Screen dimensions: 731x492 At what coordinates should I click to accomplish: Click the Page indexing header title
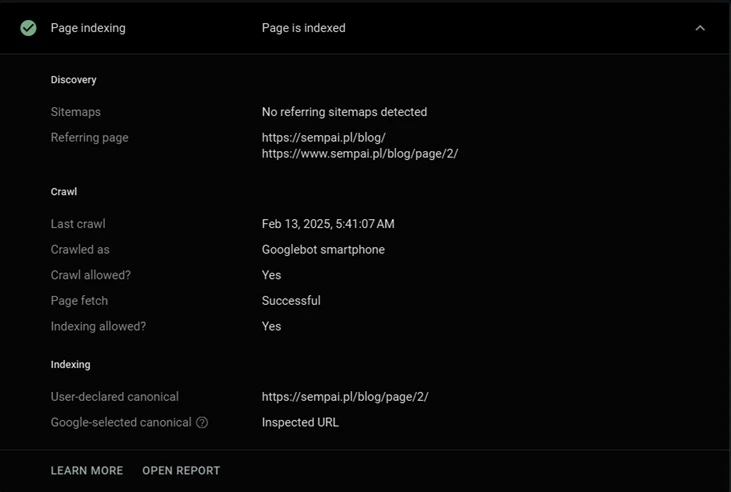(88, 28)
